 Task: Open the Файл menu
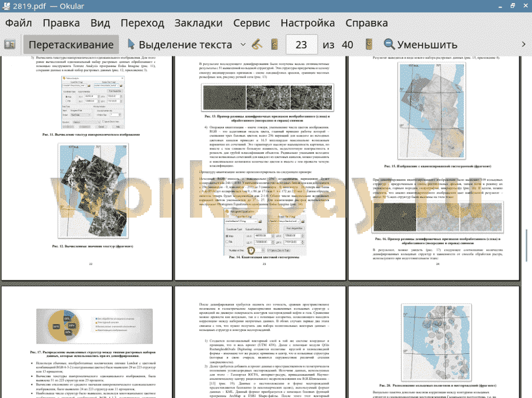coord(19,23)
